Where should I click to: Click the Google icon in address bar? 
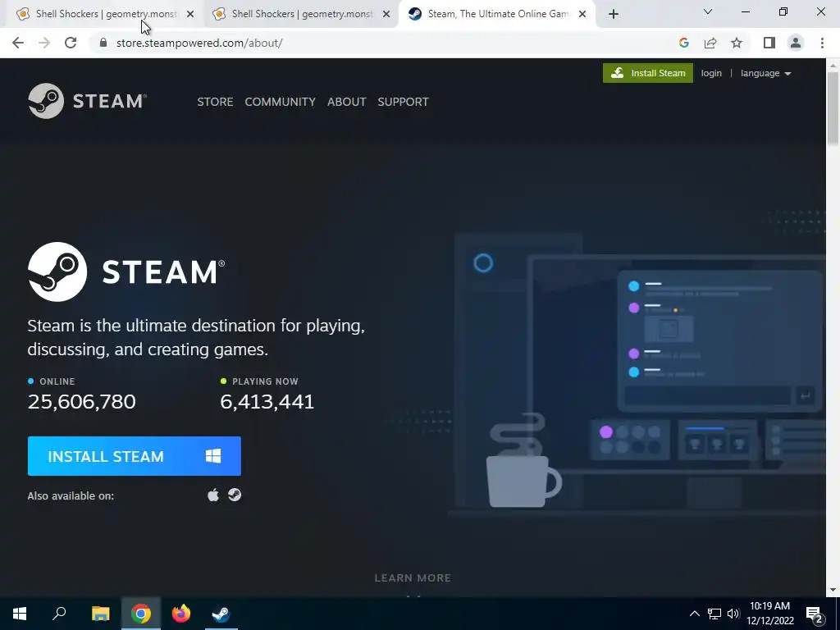point(683,43)
